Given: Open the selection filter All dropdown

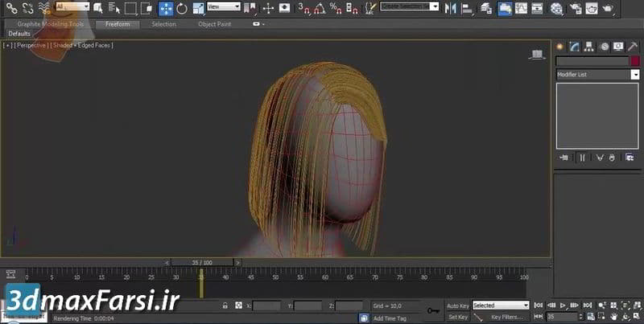Looking at the screenshot, I should coord(72,6).
